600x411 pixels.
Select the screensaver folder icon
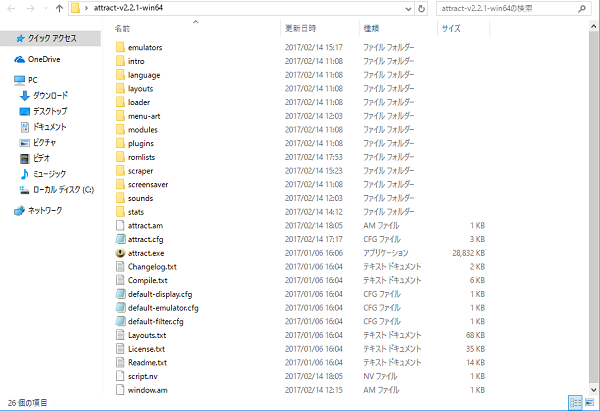tap(120, 184)
